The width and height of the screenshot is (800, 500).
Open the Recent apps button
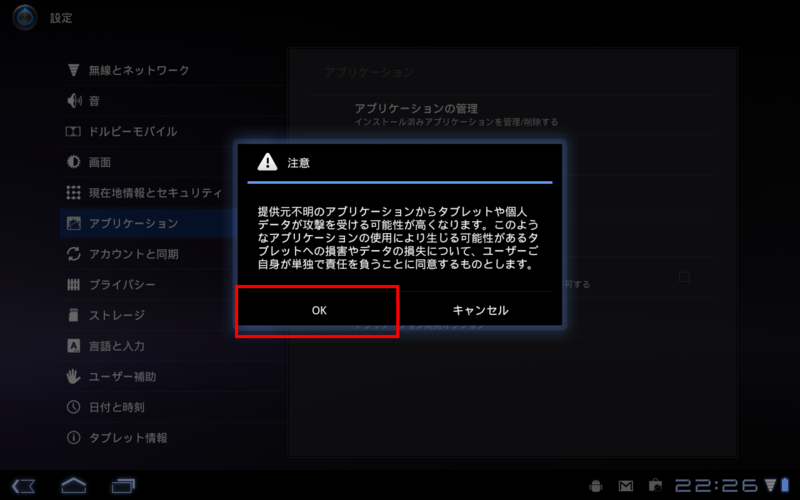[123, 485]
